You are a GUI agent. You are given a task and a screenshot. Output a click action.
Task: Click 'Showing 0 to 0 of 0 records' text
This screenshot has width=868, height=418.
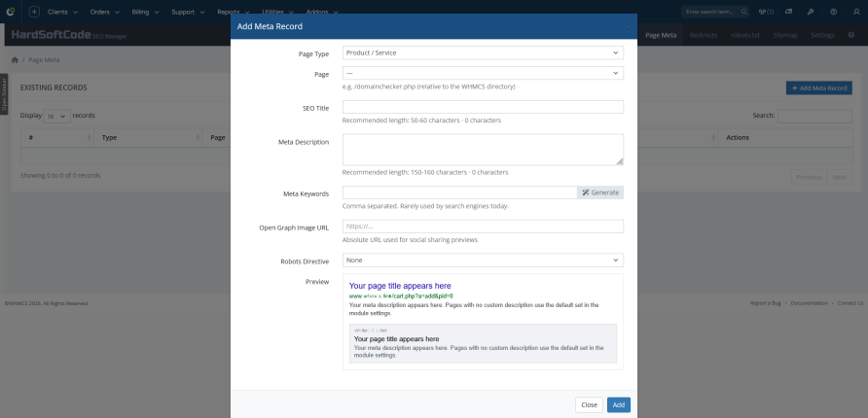tap(60, 175)
